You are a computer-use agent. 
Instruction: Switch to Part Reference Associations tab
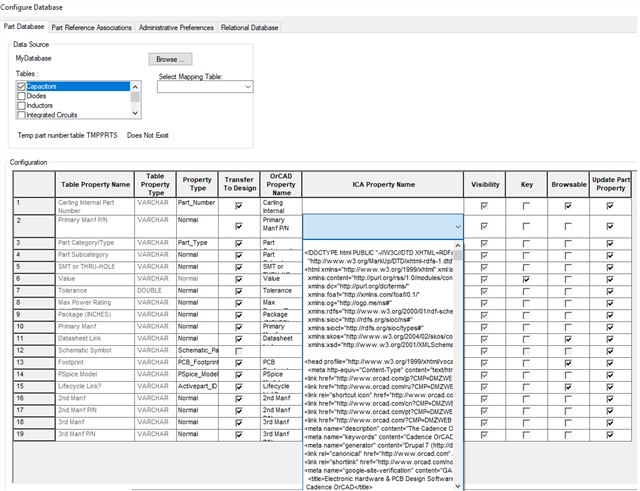click(91, 27)
